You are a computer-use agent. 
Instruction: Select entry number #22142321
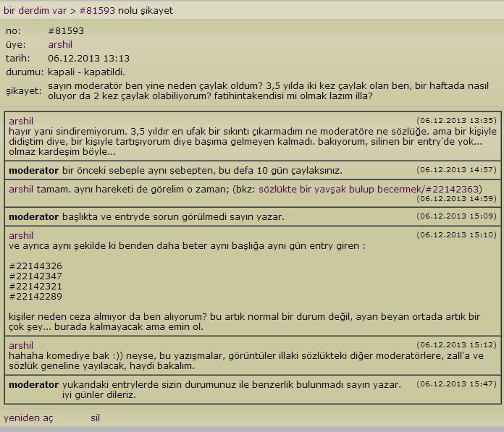point(35,286)
